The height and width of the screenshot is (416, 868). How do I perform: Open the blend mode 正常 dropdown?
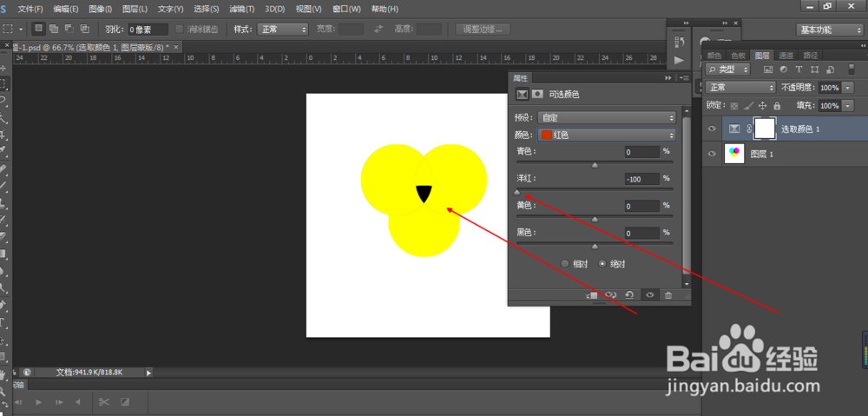[741, 88]
